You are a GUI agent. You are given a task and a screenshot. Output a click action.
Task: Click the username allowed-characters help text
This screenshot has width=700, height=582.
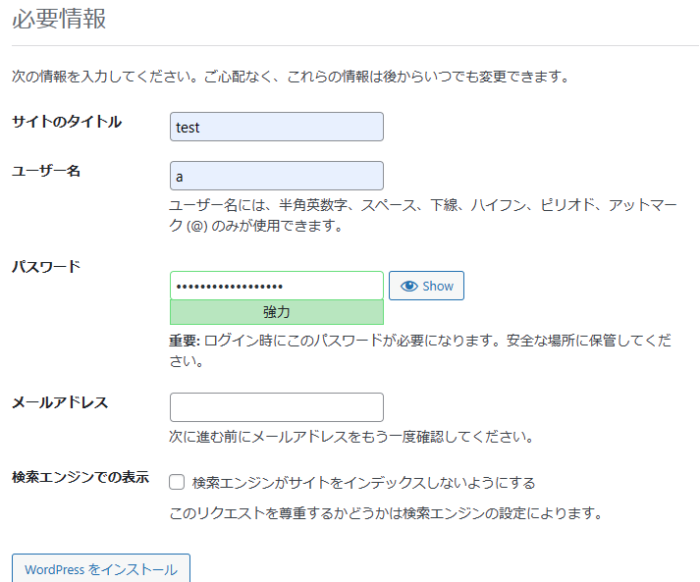point(423,215)
